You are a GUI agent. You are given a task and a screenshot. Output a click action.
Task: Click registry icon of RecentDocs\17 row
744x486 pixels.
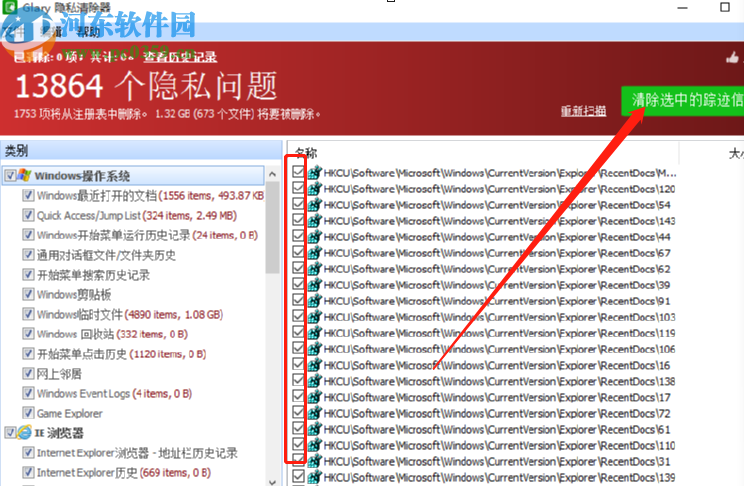[315, 397]
